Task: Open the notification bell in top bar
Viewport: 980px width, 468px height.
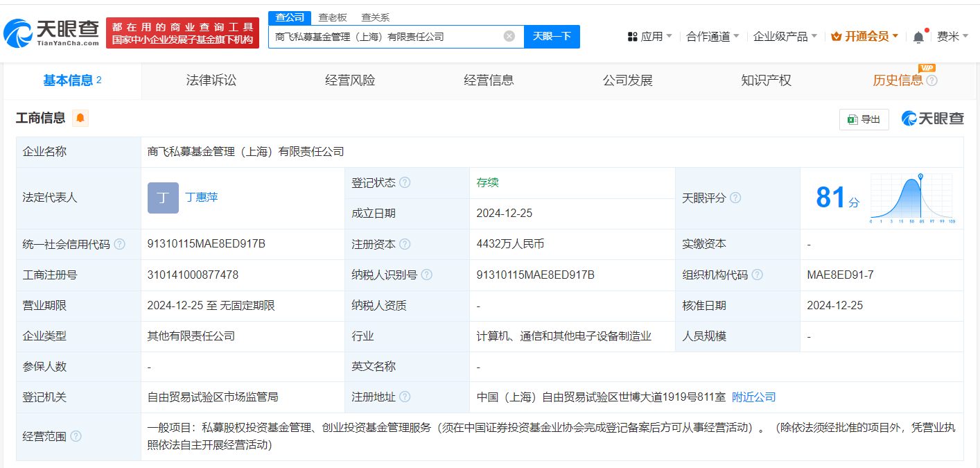Action: point(918,37)
